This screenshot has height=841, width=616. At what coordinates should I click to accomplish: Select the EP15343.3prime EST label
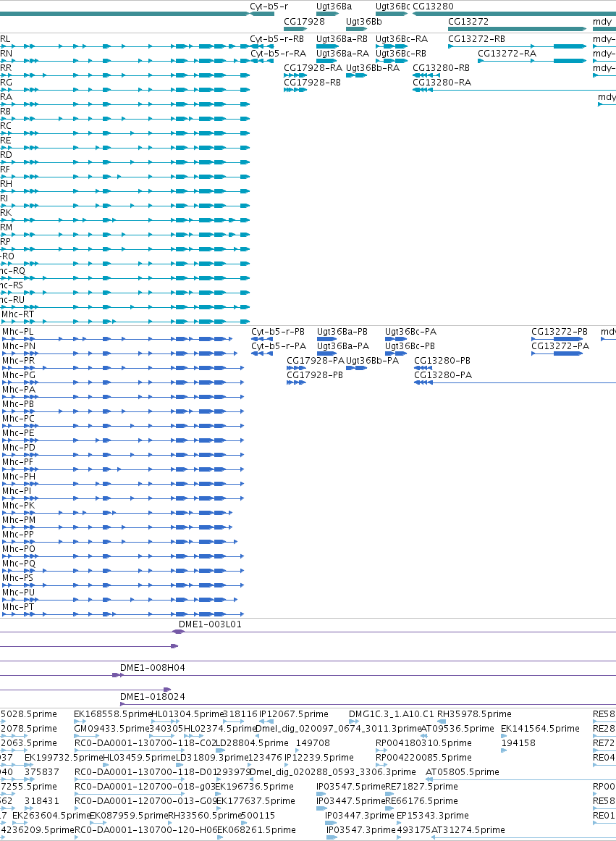433,816
